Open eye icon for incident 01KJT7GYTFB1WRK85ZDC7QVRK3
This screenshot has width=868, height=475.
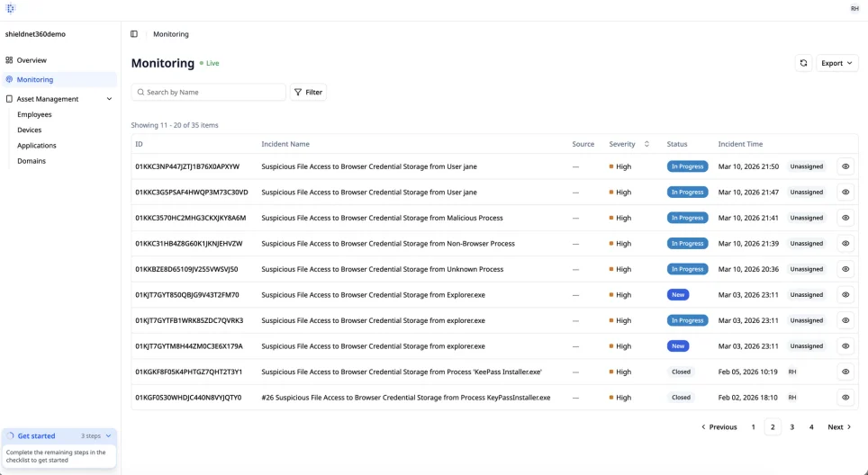tap(845, 321)
